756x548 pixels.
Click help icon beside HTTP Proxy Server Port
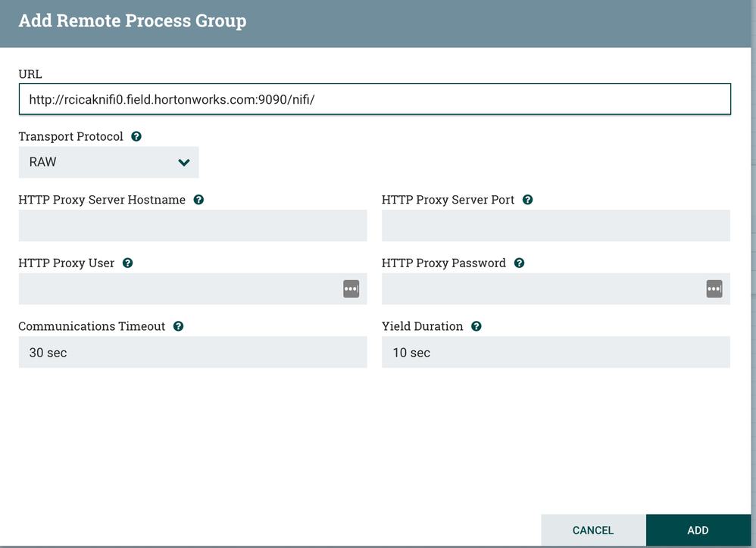528,200
